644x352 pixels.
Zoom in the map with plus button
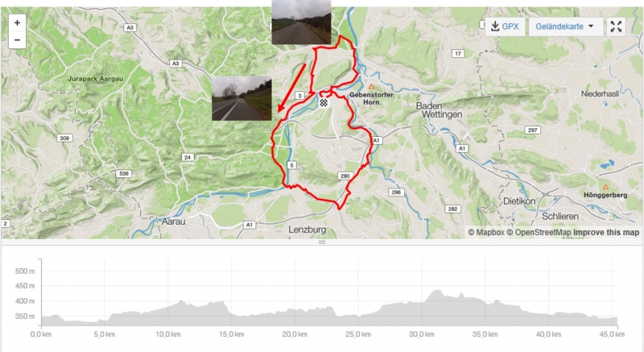click(x=17, y=23)
